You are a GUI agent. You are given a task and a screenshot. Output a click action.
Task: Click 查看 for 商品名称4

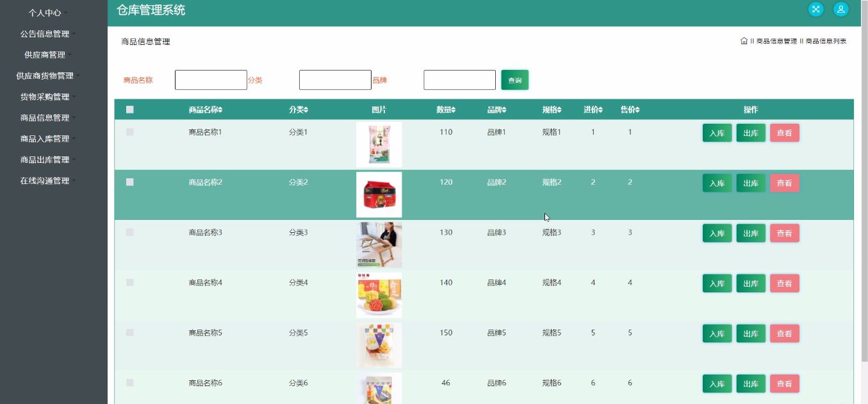(785, 283)
